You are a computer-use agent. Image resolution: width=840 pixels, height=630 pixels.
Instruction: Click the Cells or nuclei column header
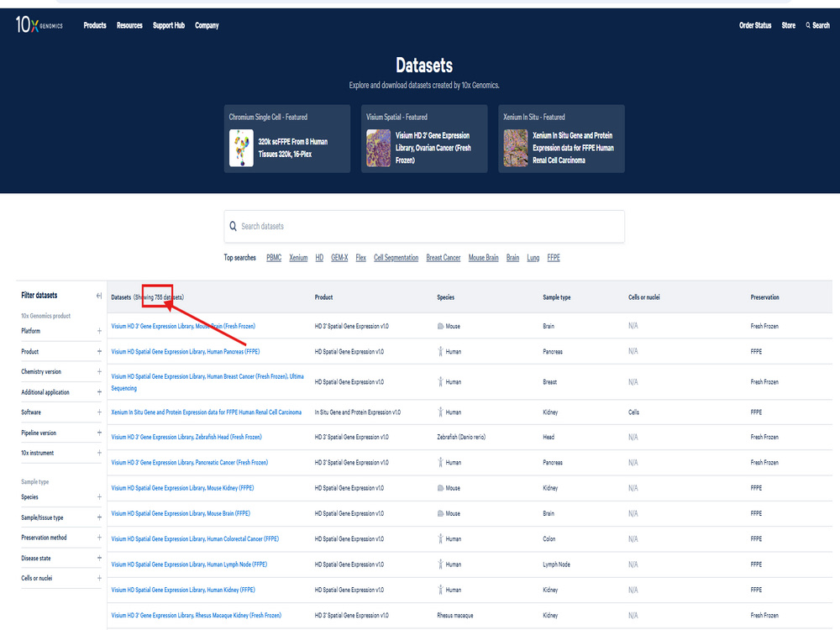(644, 297)
